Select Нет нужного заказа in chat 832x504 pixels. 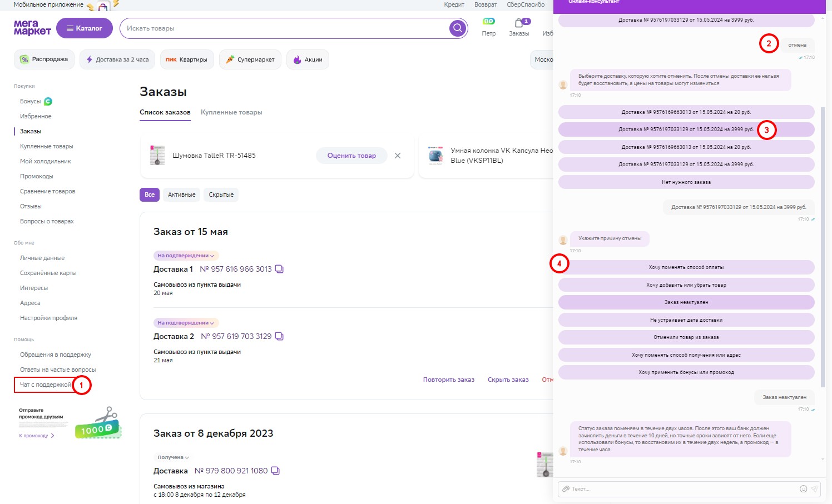[x=686, y=182]
